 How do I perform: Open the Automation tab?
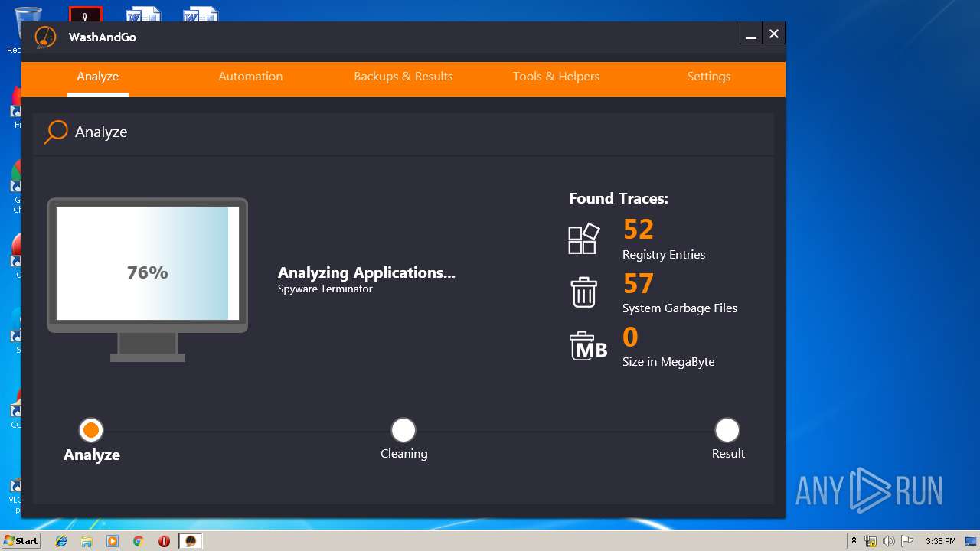tap(250, 77)
